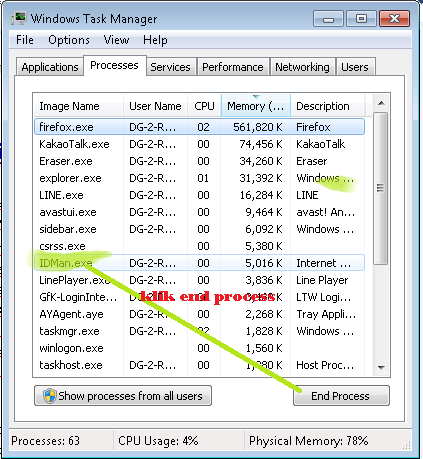Click the KakaoTalk description cell

click(x=321, y=144)
